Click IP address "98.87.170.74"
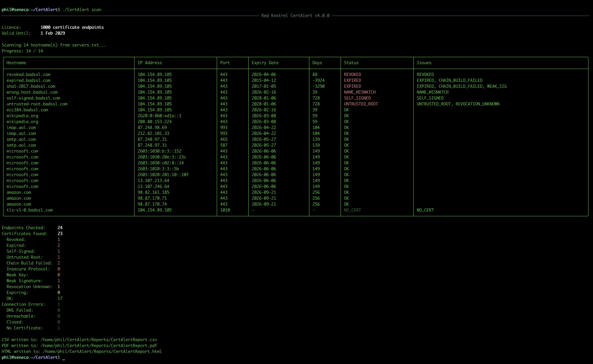Viewport: 593px width, 364px height. [152, 204]
